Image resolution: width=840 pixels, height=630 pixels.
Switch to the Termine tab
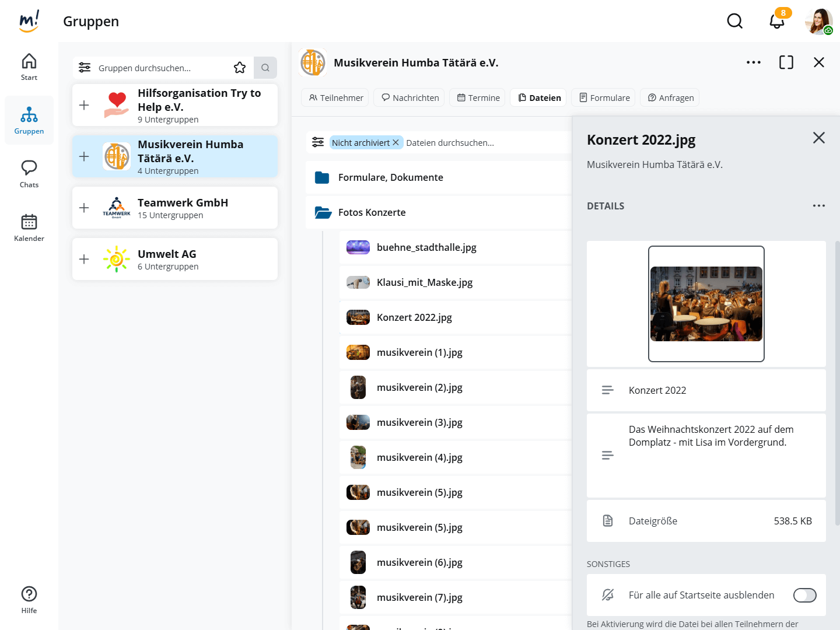(478, 97)
